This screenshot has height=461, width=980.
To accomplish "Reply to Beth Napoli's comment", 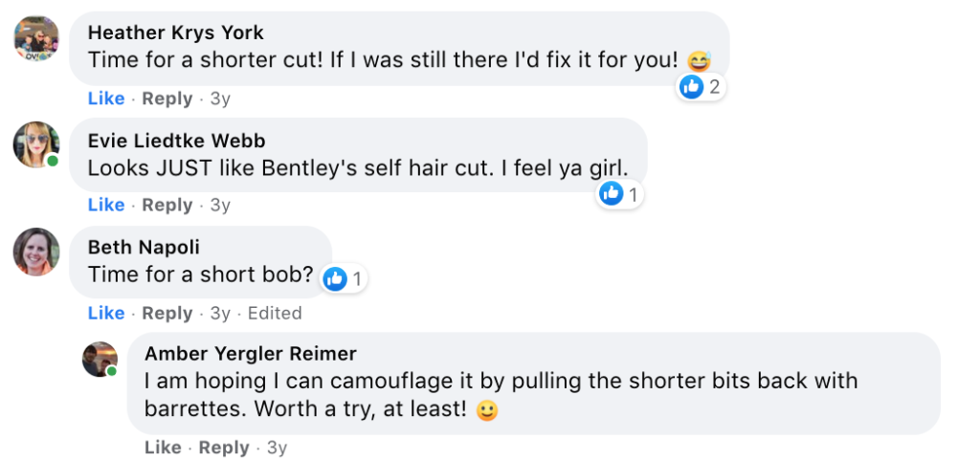I will pyautogui.click(x=167, y=313).
